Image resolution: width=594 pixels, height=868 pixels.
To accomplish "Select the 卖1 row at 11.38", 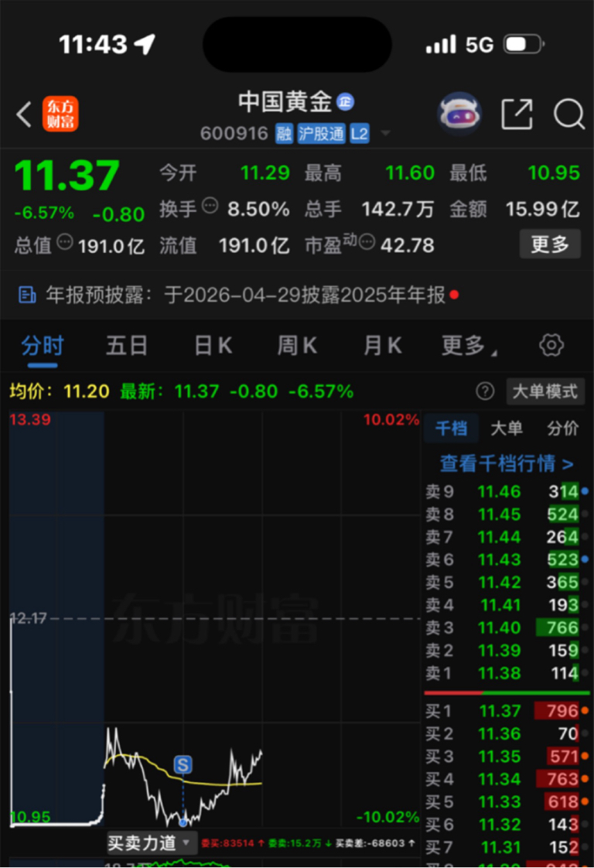I will [x=507, y=673].
